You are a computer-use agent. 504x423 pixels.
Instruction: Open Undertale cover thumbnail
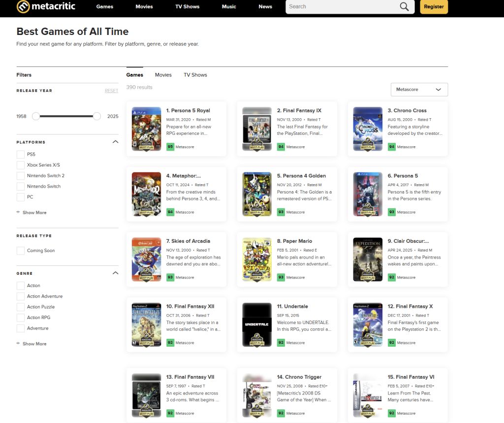[257, 325]
